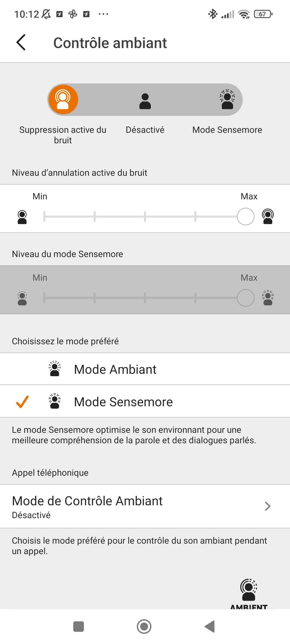Tap the Sensemore level slider handle
The width and height of the screenshot is (290, 644).
[x=245, y=298]
